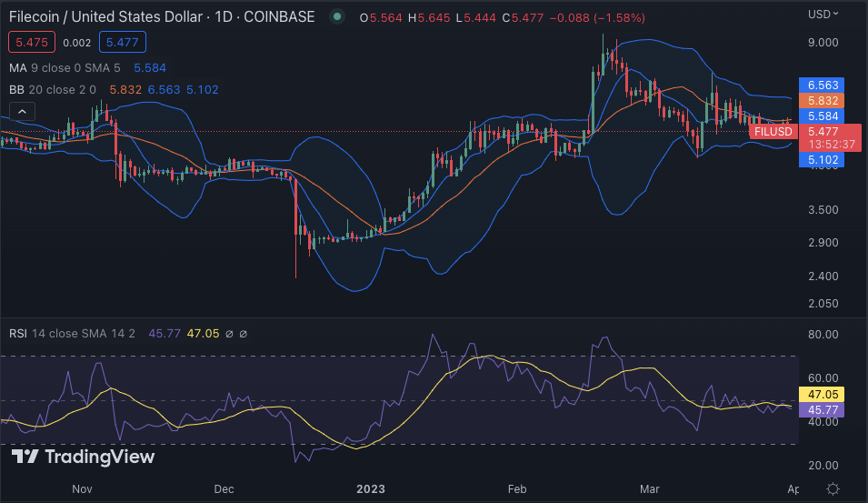Click the 47.05 yellow RSI-MA label

point(822,395)
